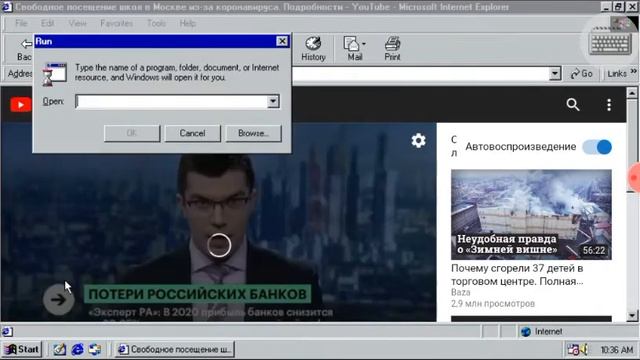Launch Internet Explorer from quick launch
Screen dimensions: 640x360
point(78,349)
